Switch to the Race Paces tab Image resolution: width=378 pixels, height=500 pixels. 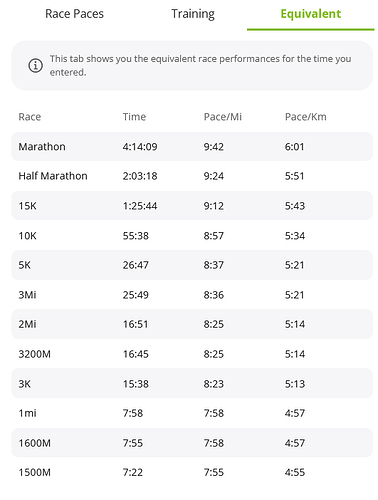(x=74, y=14)
